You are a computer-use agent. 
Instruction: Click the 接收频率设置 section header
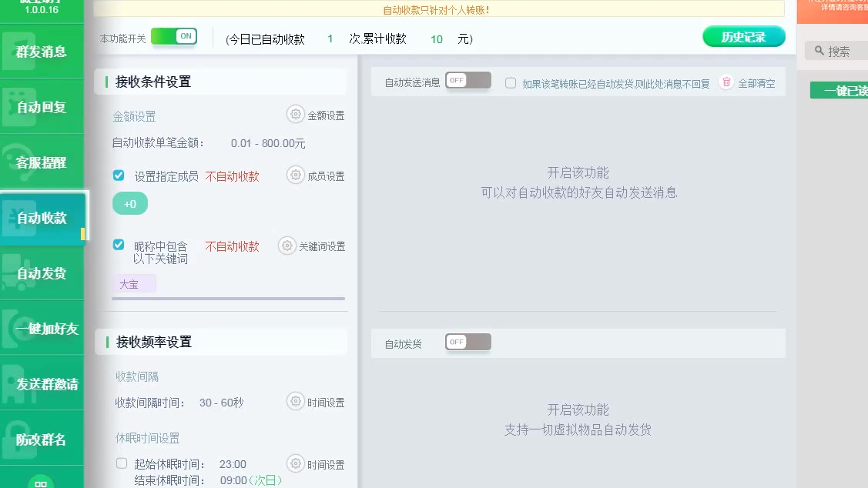tap(220, 342)
